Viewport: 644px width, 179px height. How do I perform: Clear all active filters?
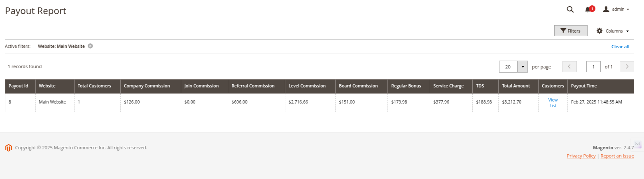tap(620, 47)
